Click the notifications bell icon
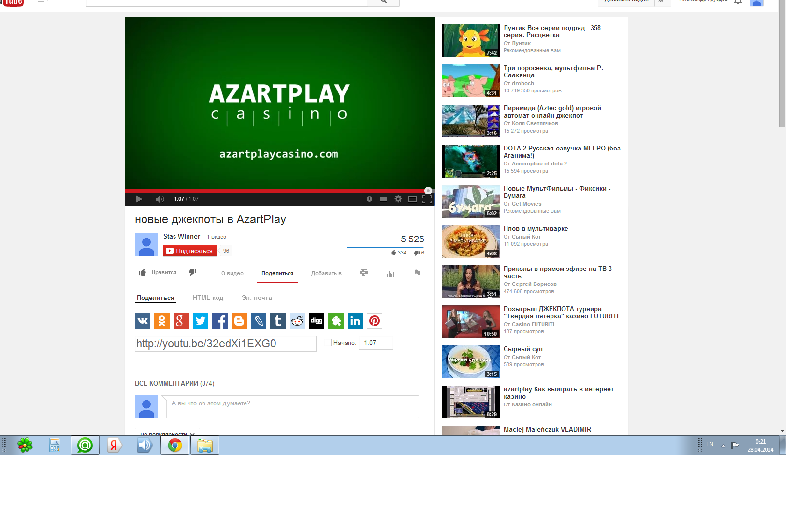This screenshot has width=812, height=508. click(x=738, y=2)
